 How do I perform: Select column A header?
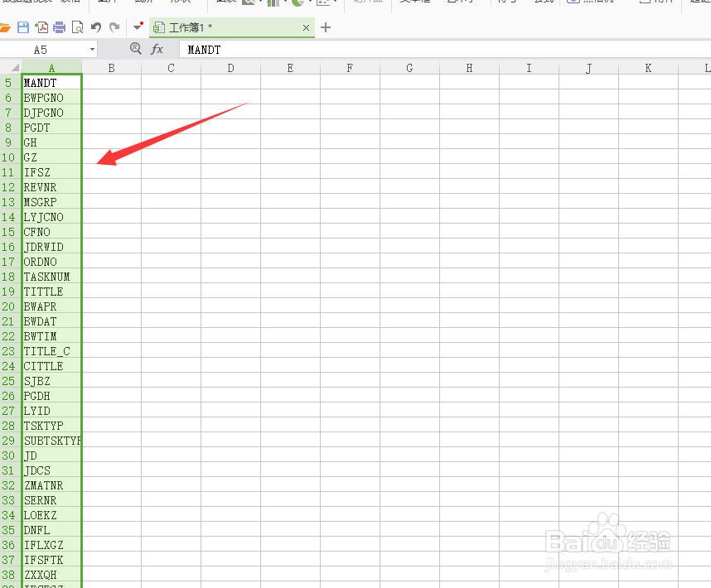51,68
